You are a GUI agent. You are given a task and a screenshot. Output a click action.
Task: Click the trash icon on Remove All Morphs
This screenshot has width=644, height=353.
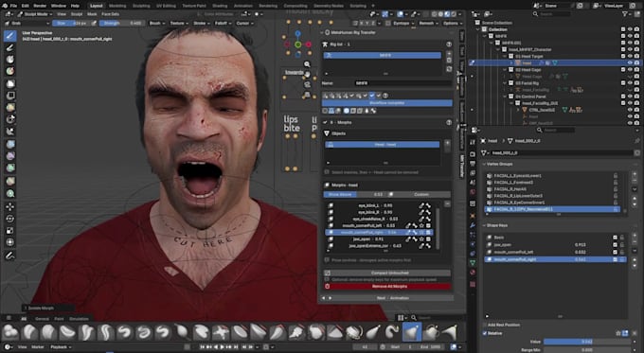(328, 286)
